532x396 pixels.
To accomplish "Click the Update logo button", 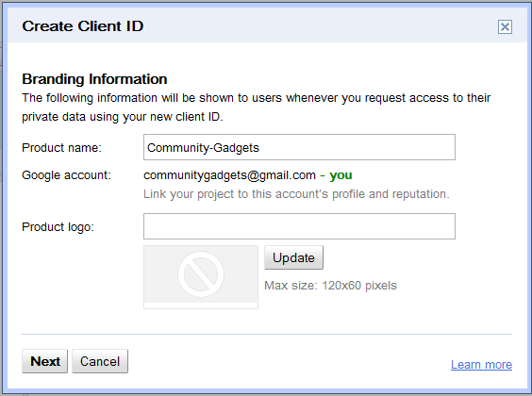I will coord(293,257).
